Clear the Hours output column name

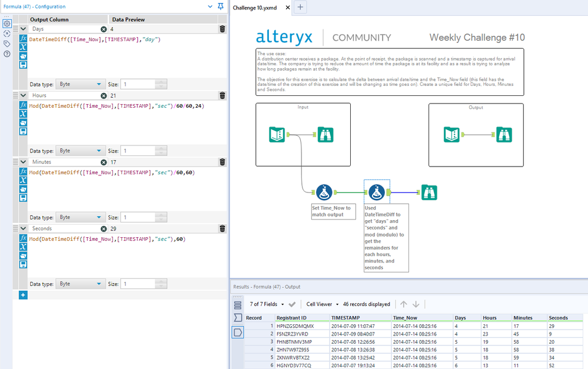(104, 95)
